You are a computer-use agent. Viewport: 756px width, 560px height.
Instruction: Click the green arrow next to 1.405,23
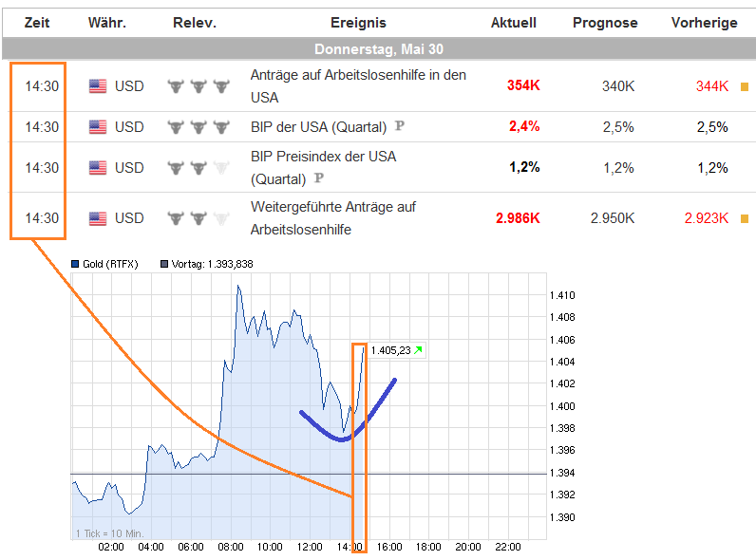418,350
